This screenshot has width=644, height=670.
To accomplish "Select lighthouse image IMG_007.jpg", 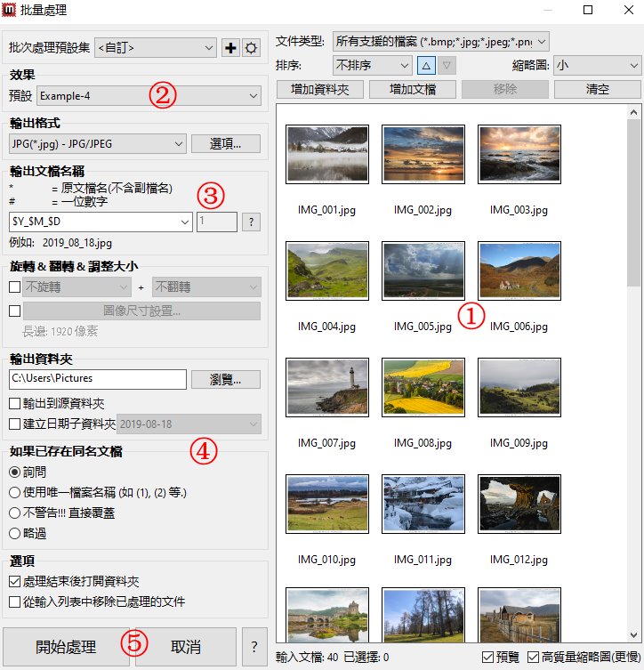I will [x=326, y=387].
